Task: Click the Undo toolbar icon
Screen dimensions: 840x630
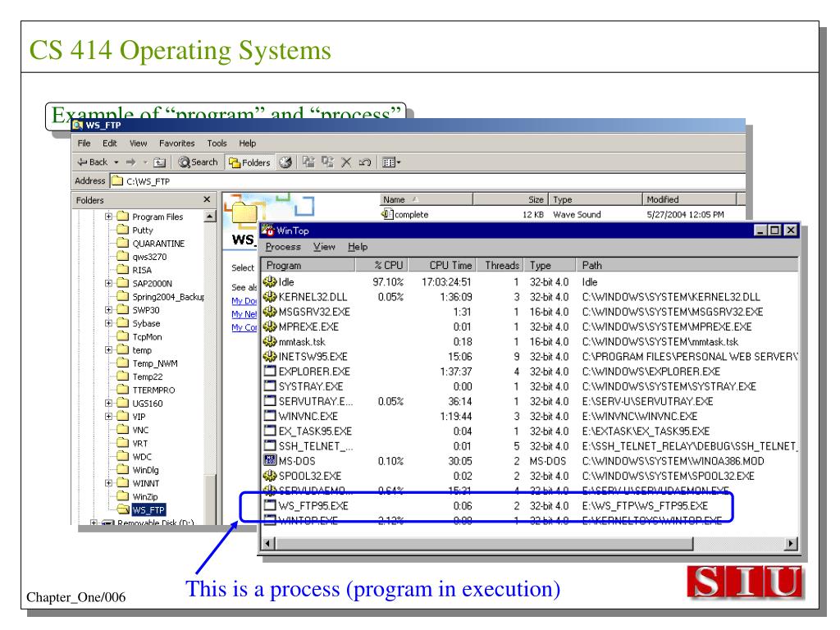Action: (365, 162)
